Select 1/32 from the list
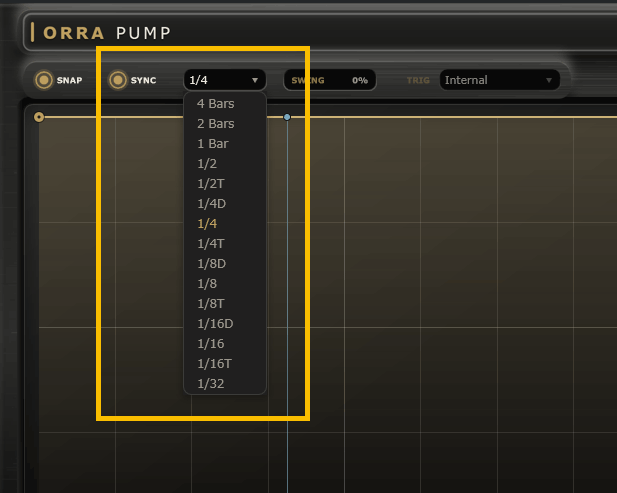Image resolution: width=617 pixels, height=493 pixels. tap(225, 384)
